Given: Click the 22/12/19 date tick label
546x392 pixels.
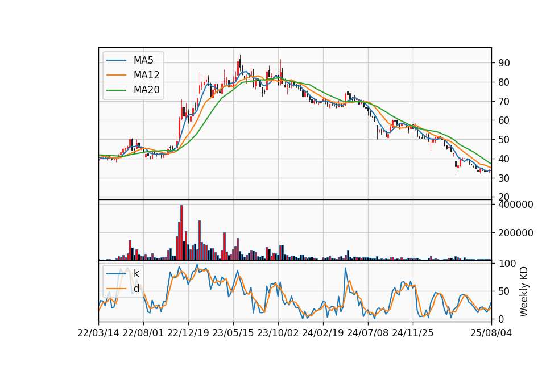Looking at the screenshot, I should [188, 333].
